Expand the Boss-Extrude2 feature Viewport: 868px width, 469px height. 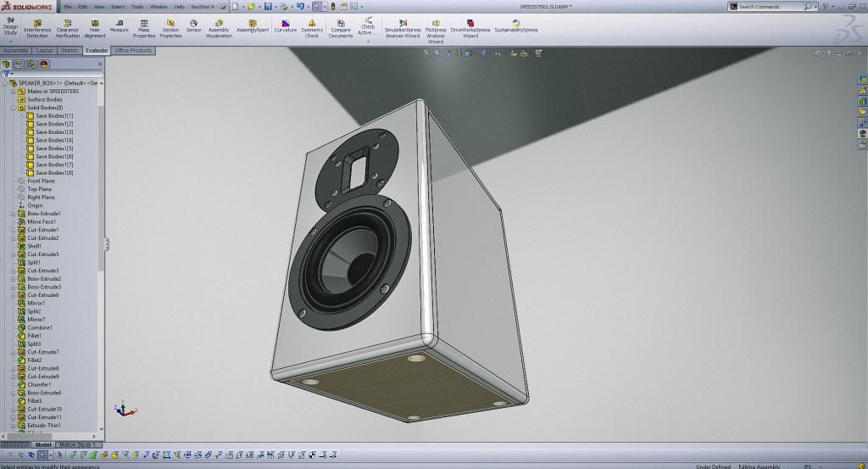click(x=14, y=278)
